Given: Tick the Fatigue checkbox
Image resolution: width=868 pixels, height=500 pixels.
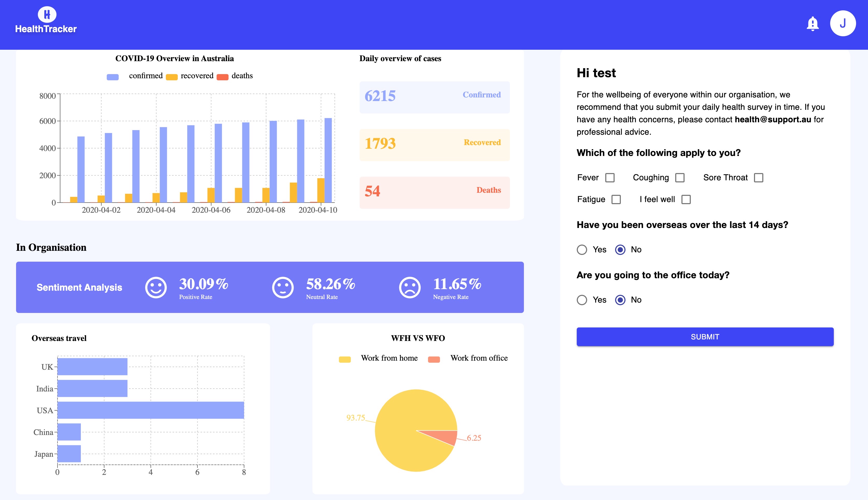Looking at the screenshot, I should 616,199.
